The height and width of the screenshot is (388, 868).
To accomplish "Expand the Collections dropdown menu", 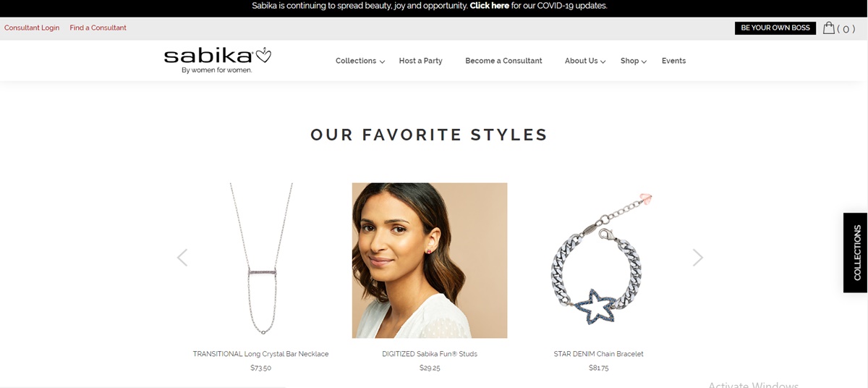I will tap(360, 61).
